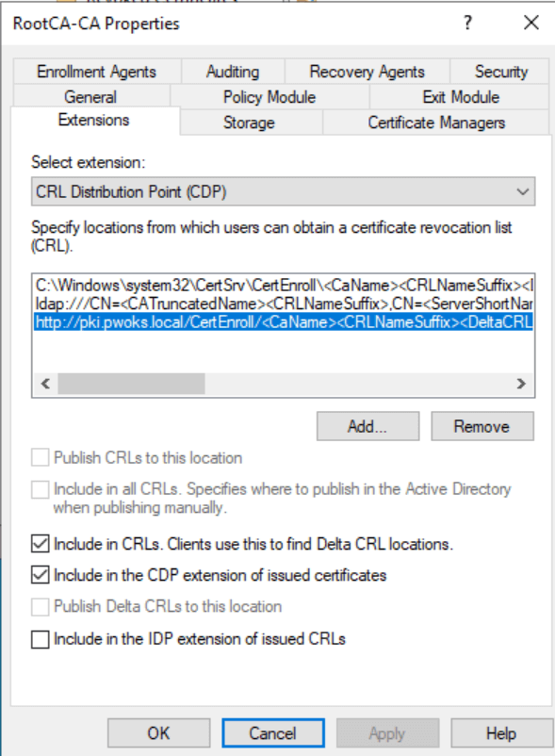Uncheck Include in CRLs Delta locations
Viewport: 555px width, 756px height.
(40, 544)
